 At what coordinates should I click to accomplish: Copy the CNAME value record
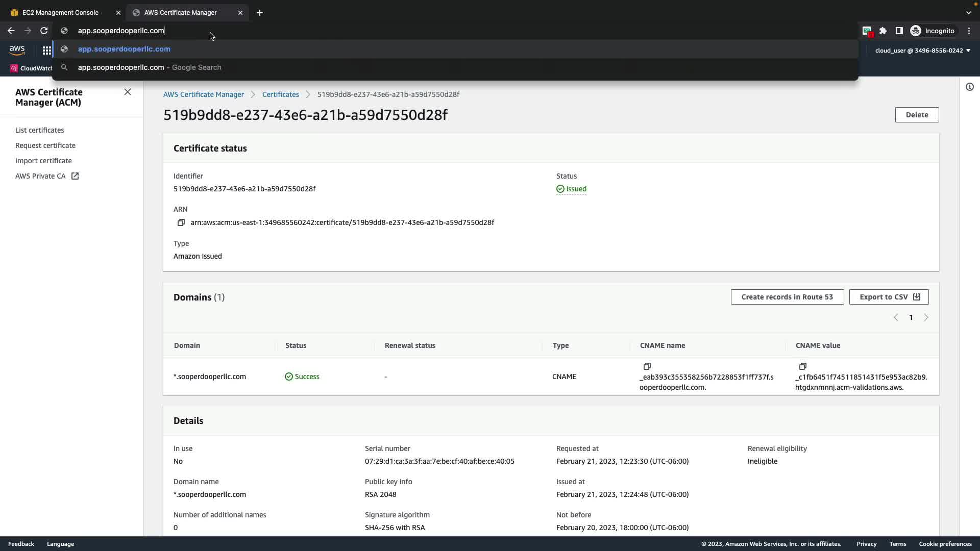point(802,366)
